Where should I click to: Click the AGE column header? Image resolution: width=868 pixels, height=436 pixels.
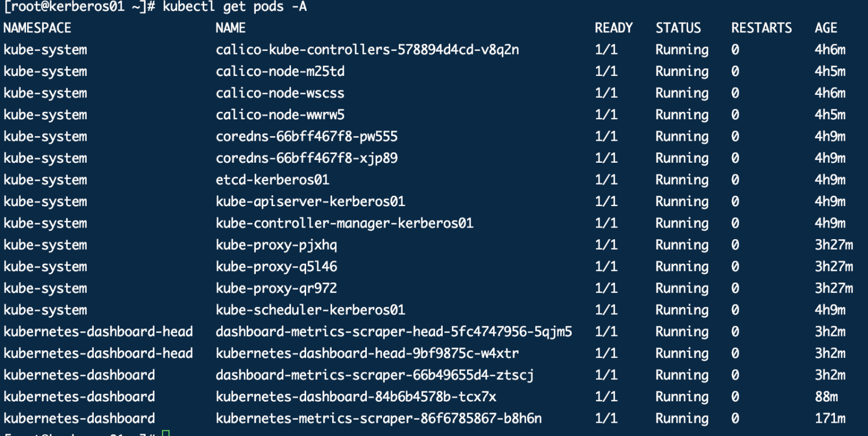pyautogui.click(x=826, y=28)
